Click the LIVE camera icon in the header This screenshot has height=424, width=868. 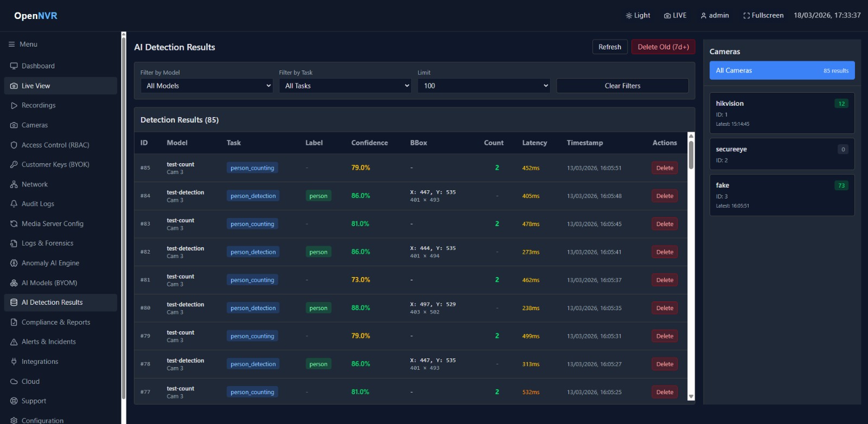(667, 16)
